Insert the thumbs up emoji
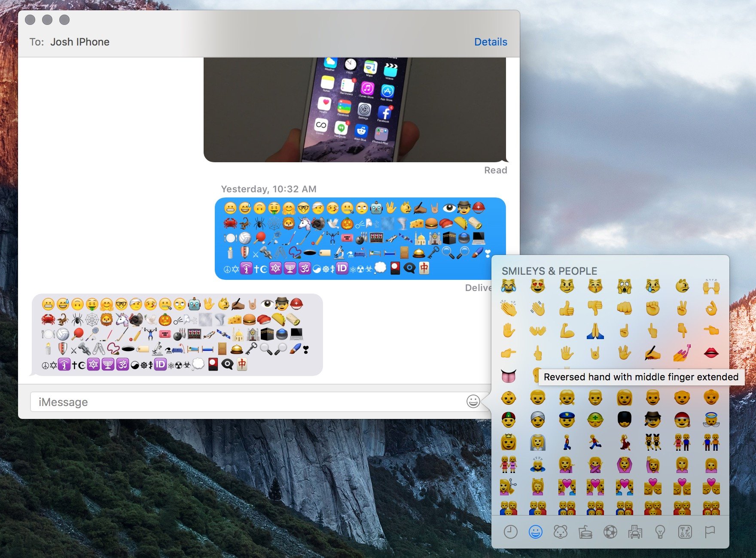Image resolution: width=756 pixels, height=558 pixels. click(x=567, y=308)
